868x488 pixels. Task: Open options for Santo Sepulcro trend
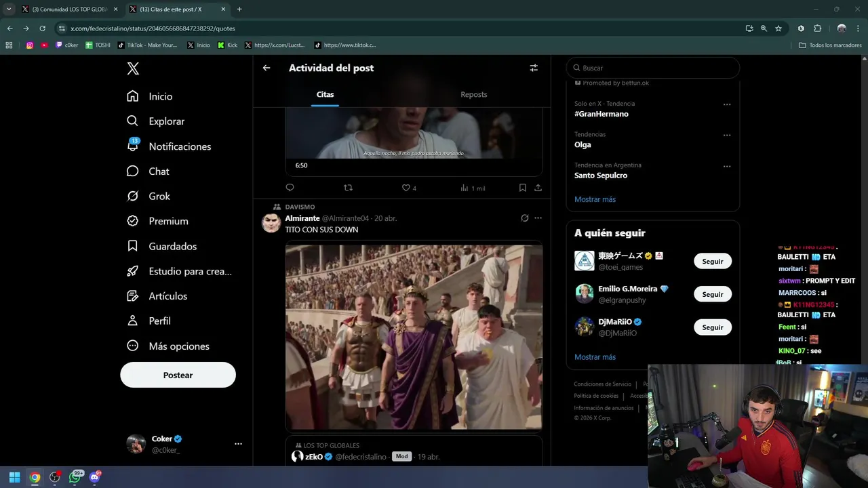point(727,166)
